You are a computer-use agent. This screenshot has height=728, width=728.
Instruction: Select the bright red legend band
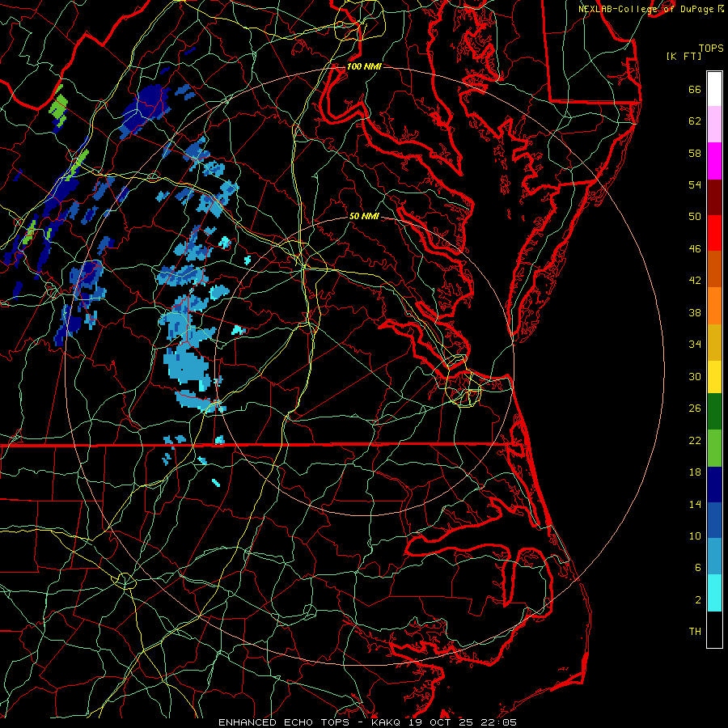714,233
